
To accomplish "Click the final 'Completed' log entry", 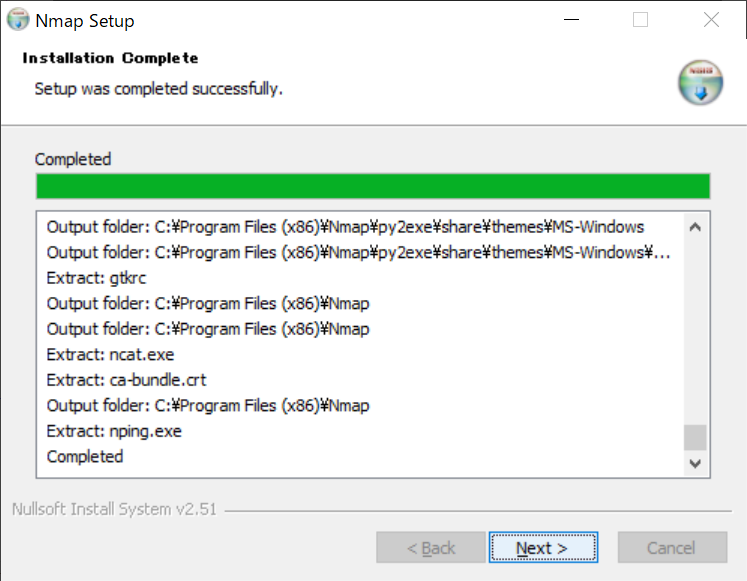I will pos(85,456).
